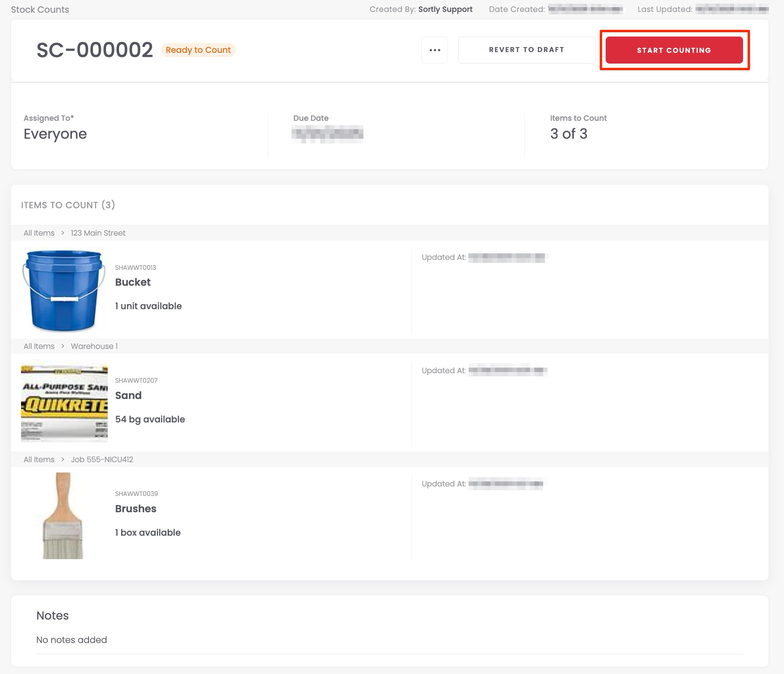The height and width of the screenshot is (674, 784).
Task: Click the Brushes paintbrush thumbnail
Action: coord(63,515)
